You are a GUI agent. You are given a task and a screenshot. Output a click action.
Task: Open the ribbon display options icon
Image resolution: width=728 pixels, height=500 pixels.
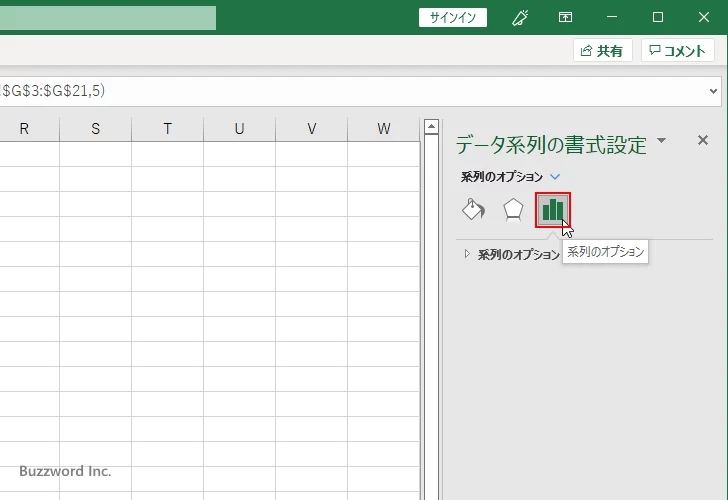tap(565, 18)
